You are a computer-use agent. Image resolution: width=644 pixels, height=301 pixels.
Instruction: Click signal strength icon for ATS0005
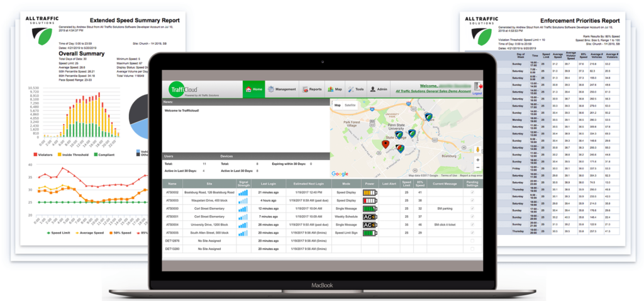(243, 233)
